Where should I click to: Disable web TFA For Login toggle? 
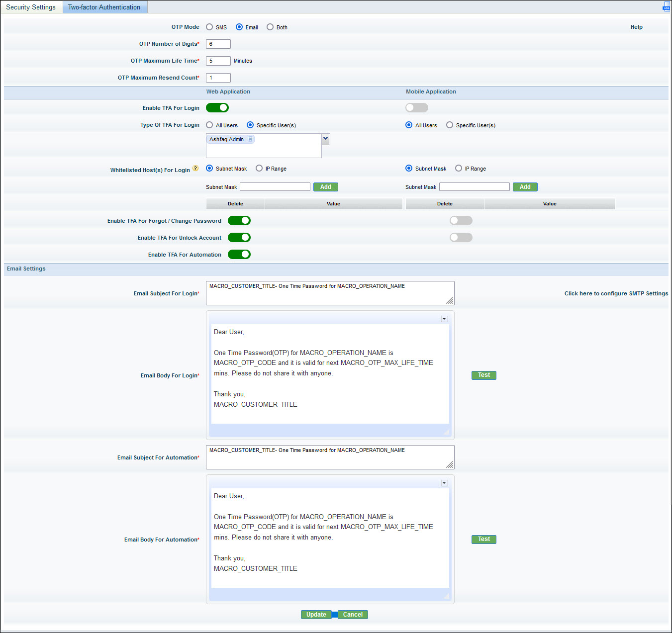click(217, 108)
